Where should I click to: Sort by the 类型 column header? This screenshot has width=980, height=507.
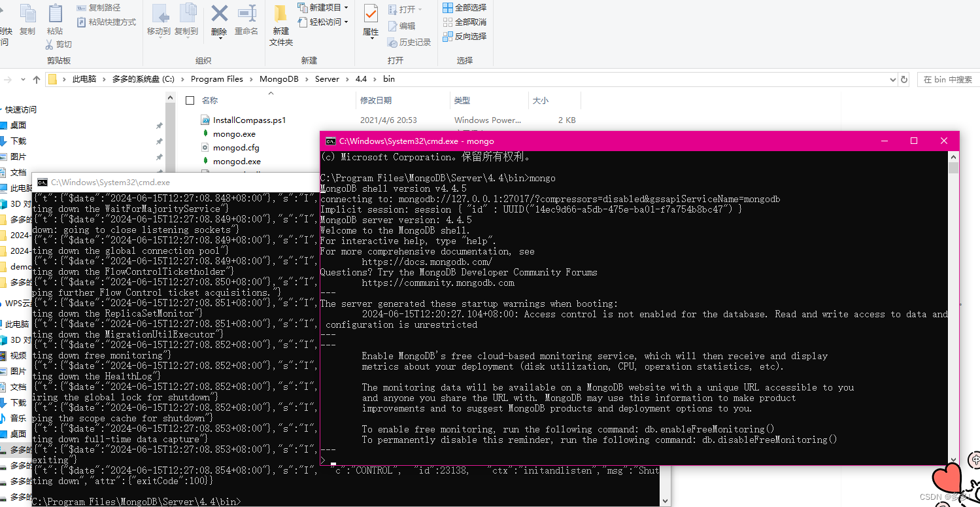click(x=462, y=100)
